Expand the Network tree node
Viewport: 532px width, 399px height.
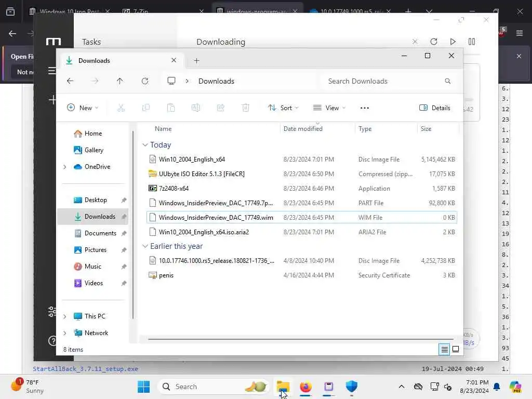coord(64,333)
